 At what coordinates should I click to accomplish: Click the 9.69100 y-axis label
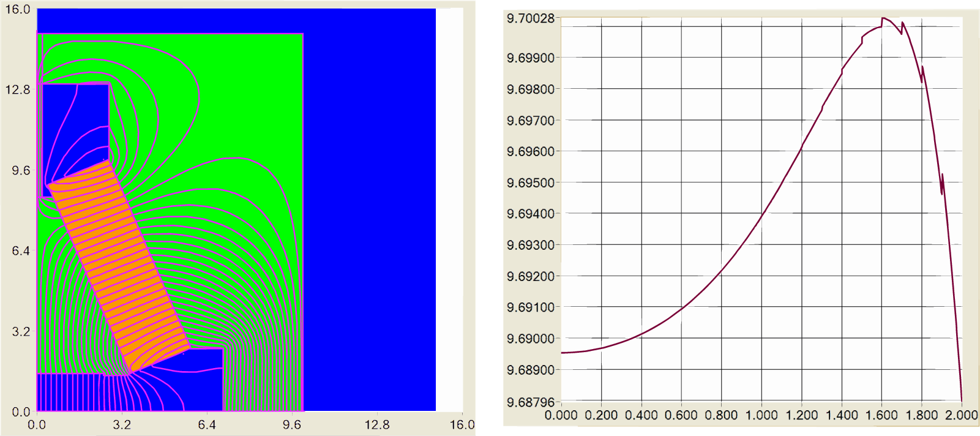[530, 307]
